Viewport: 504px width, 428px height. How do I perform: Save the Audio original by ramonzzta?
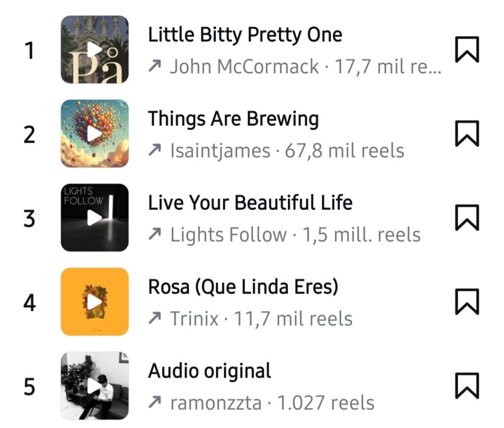[467, 386]
